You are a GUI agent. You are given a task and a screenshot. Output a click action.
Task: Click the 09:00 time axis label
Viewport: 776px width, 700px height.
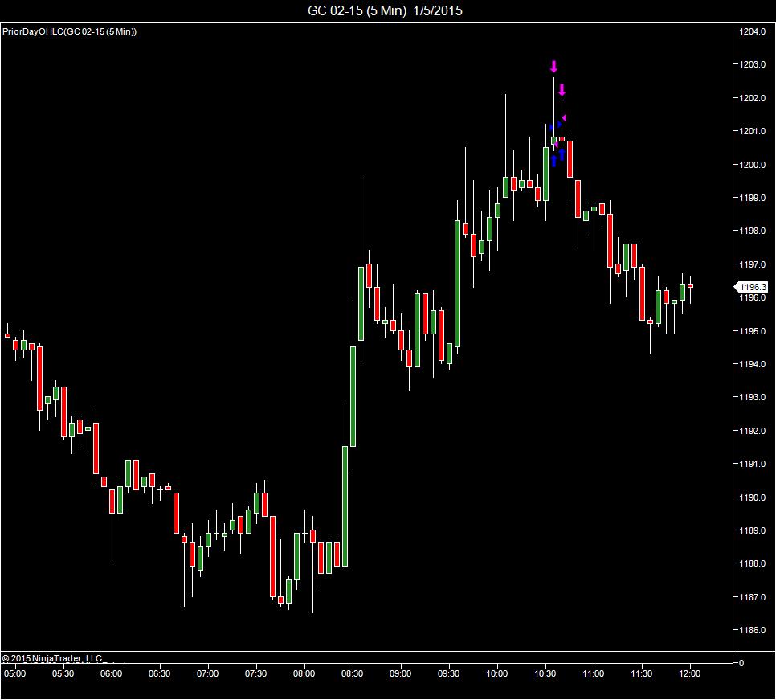click(x=400, y=673)
